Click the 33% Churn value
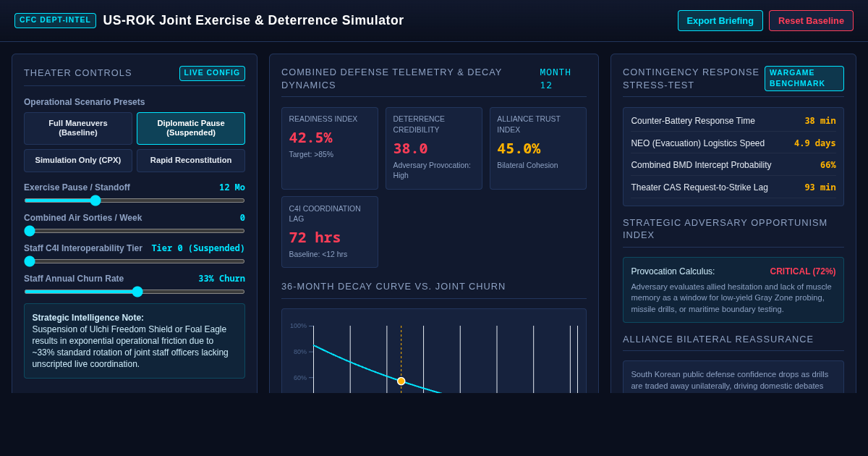Image resolution: width=868 pixels, height=456 pixels. pos(222,279)
